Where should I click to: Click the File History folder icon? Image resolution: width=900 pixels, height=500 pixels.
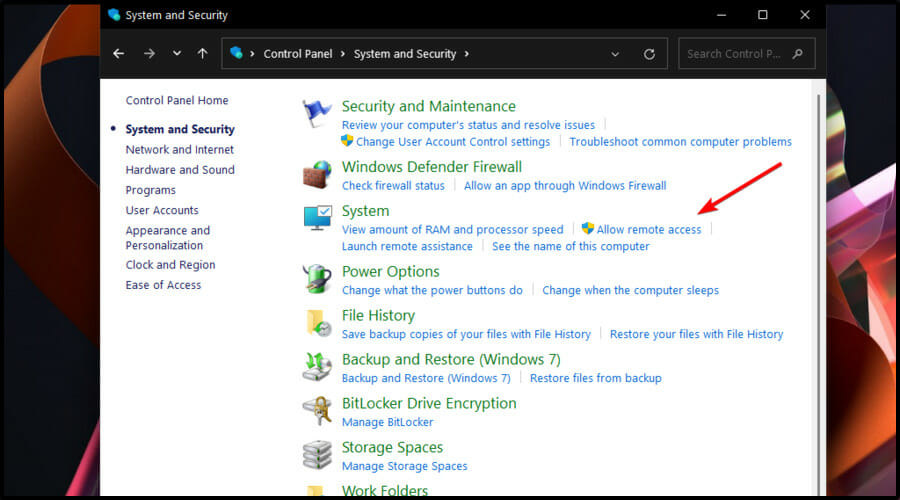point(317,323)
